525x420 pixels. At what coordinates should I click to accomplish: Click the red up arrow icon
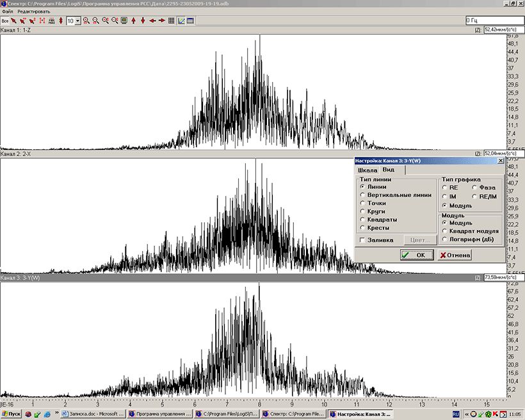pos(133,20)
